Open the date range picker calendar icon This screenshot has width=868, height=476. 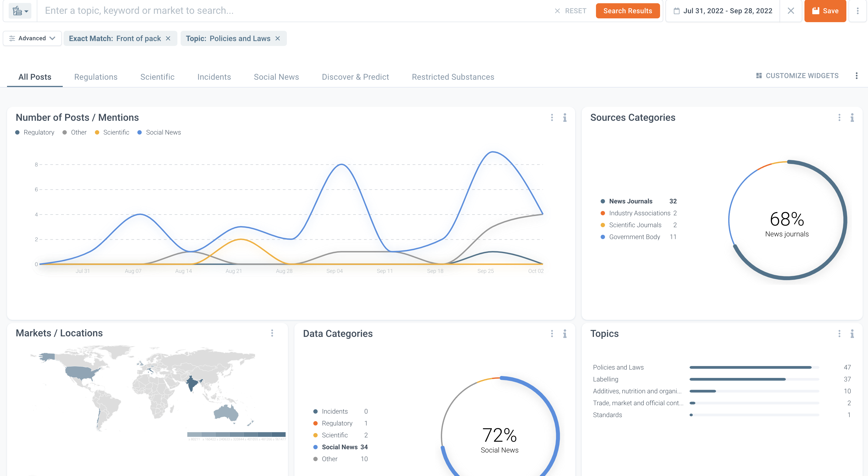click(x=676, y=11)
